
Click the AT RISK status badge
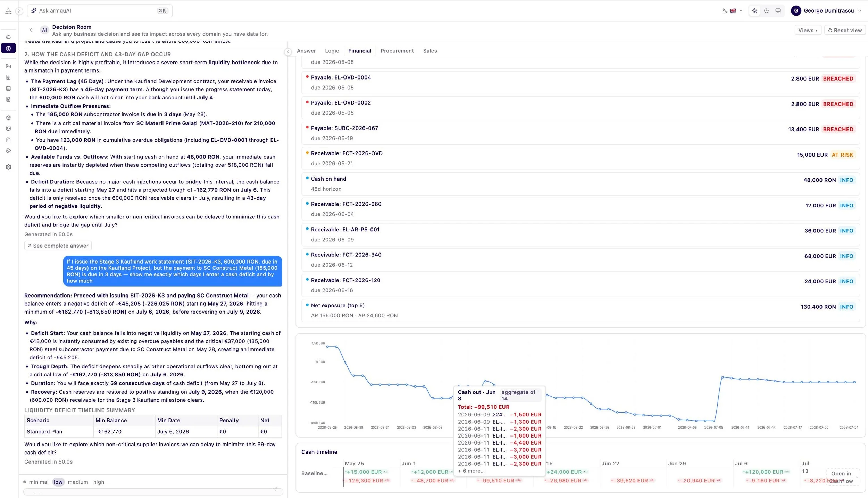click(842, 155)
